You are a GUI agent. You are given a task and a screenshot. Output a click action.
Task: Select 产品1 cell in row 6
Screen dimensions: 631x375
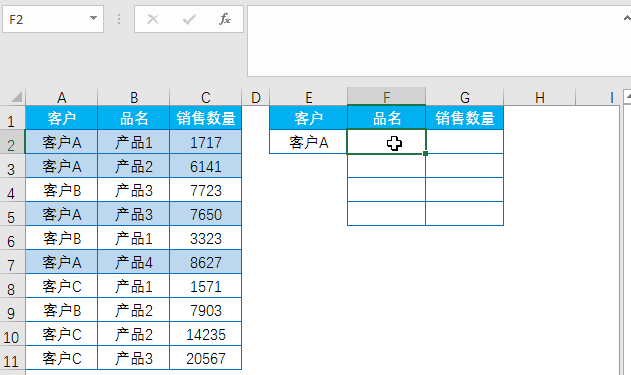(x=134, y=238)
